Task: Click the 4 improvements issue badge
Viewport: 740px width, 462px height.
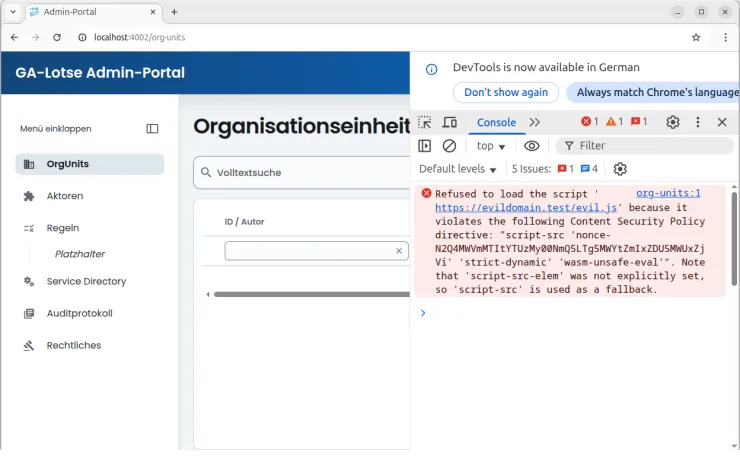Action: pyautogui.click(x=589, y=169)
